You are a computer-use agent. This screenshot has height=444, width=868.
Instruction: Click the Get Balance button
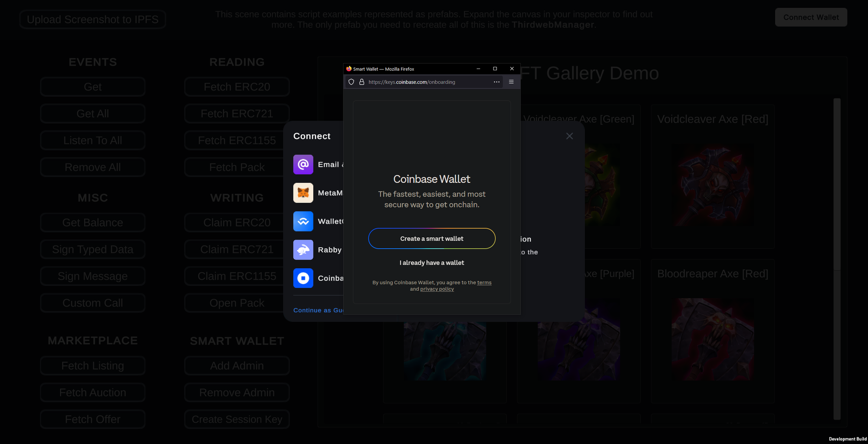(x=92, y=223)
